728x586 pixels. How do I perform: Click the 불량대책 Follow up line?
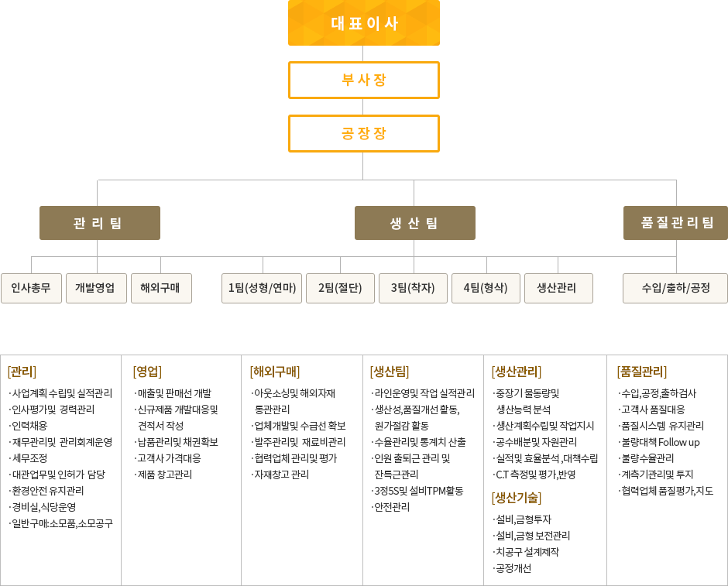click(x=659, y=442)
